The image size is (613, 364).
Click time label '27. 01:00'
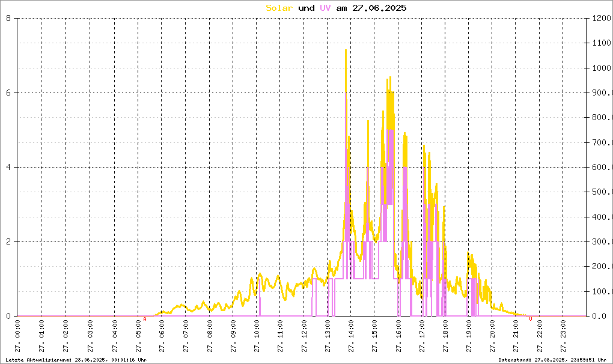click(41, 336)
